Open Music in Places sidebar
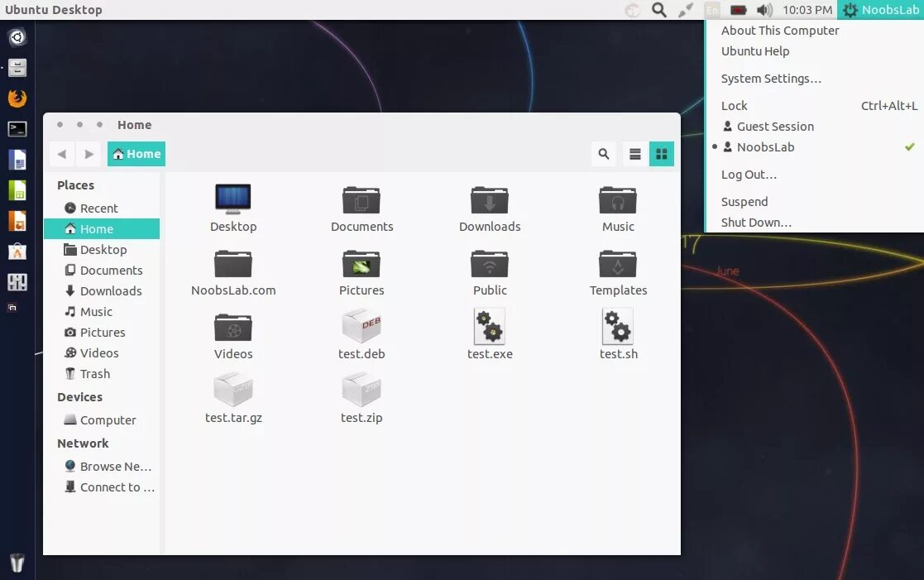924x580 pixels. tap(102, 311)
